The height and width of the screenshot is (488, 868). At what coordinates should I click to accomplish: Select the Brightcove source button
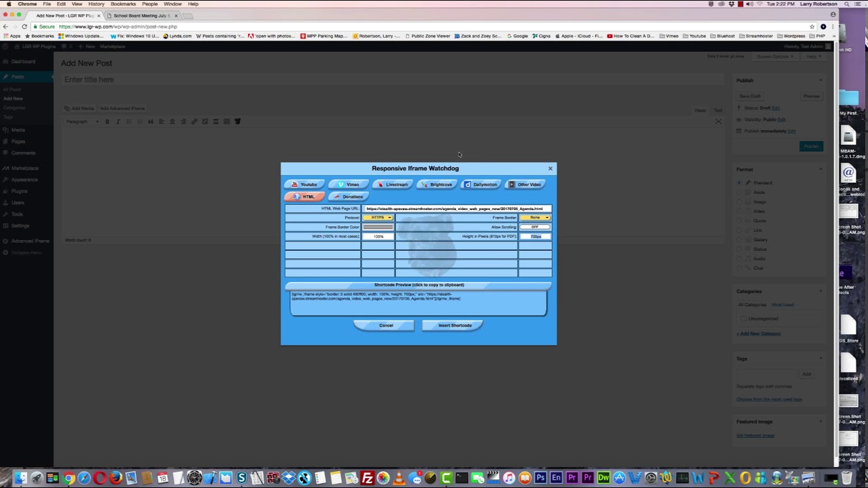tap(437, 184)
